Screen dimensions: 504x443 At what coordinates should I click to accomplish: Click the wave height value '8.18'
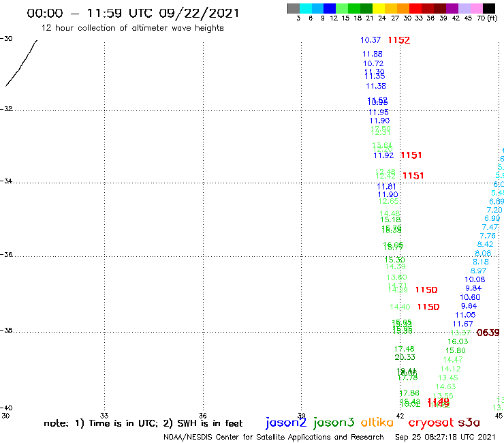tap(481, 262)
